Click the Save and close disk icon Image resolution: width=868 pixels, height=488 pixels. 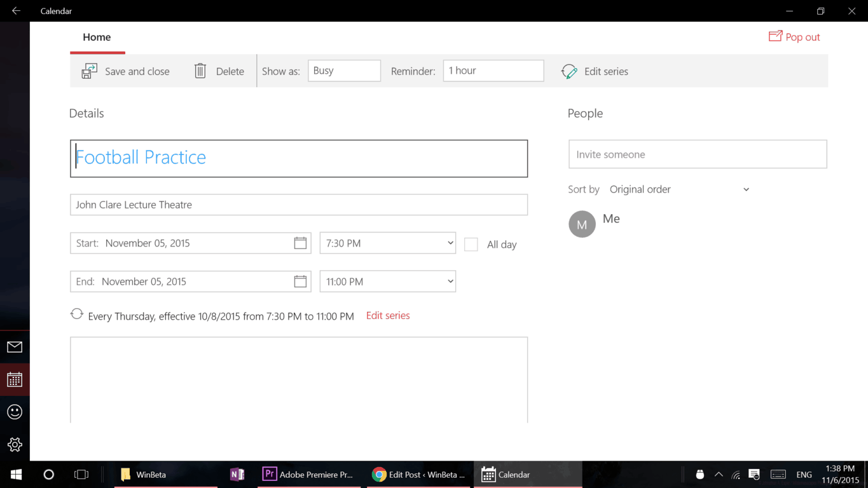click(90, 71)
